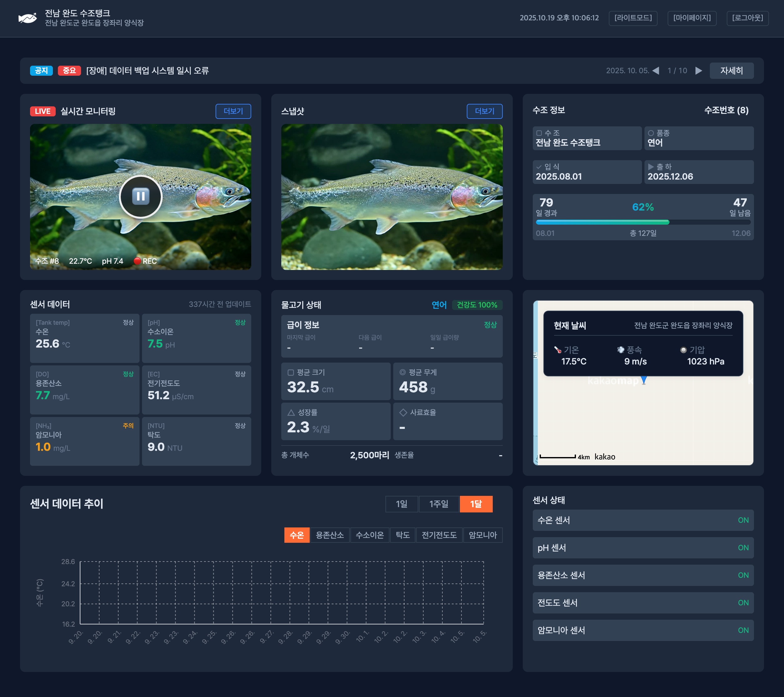Click the 62% shipment progress bar
Viewport: 784px width, 697px height.
tap(643, 222)
